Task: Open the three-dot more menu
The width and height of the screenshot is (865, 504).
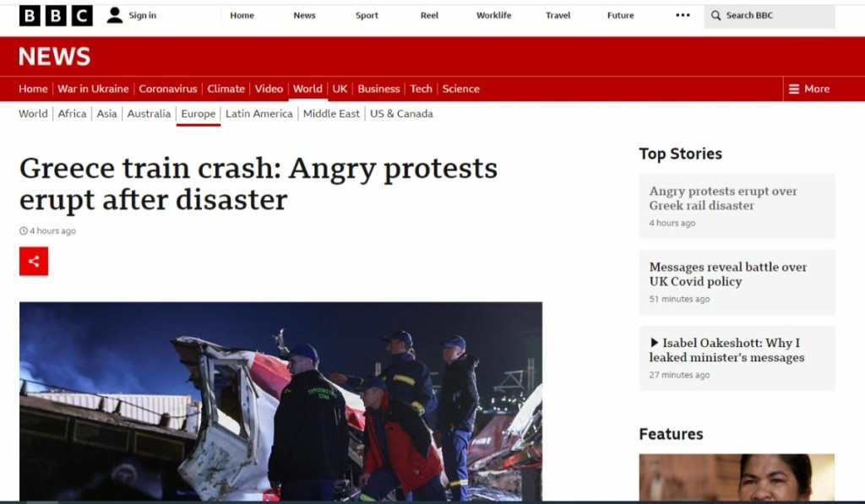Action: coord(683,15)
